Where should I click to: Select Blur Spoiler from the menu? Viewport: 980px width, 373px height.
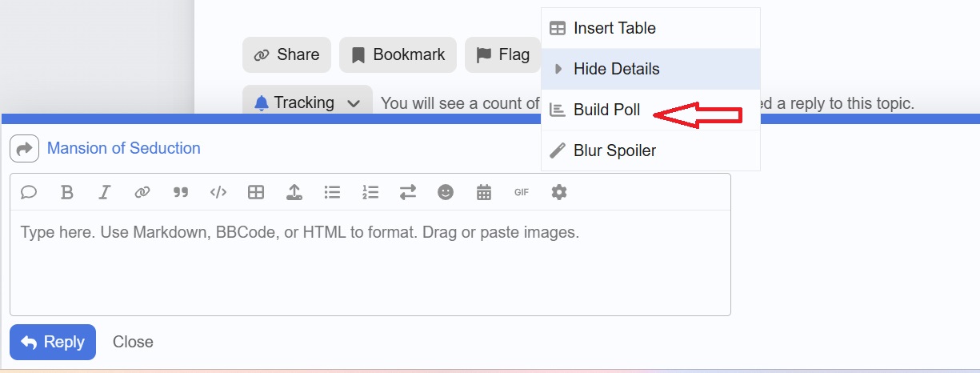pos(614,150)
